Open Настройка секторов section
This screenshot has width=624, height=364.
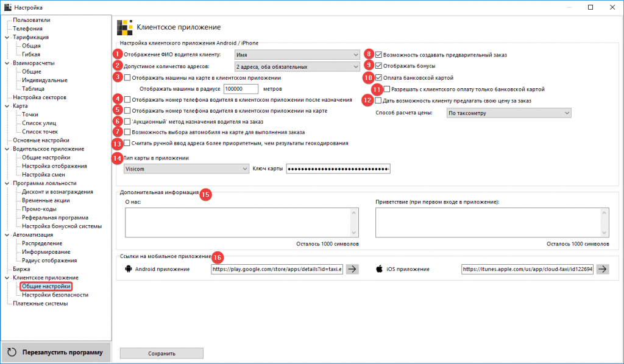tap(40, 97)
